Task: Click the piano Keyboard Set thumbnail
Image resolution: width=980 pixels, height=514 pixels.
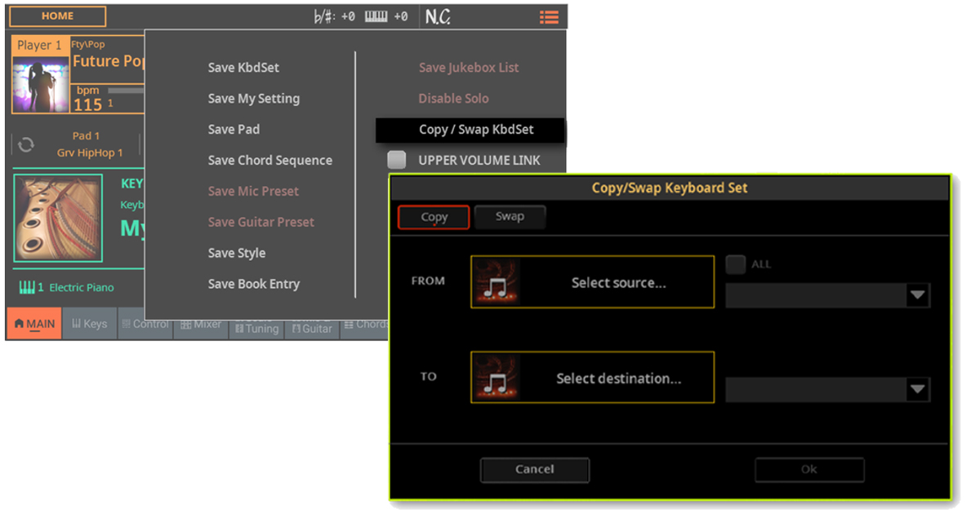Action: (58, 218)
